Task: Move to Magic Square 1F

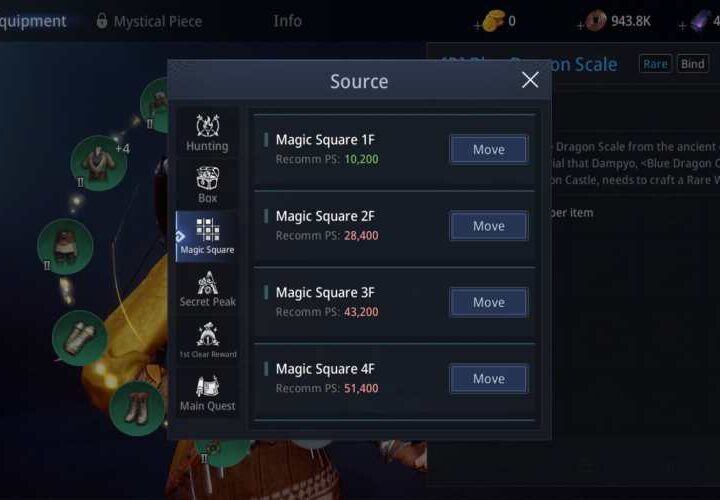Action: [x=489, y=149]
